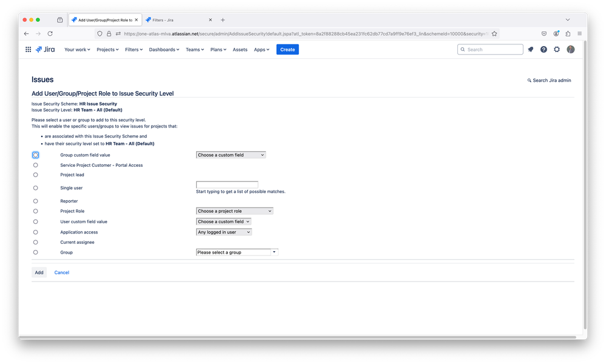Open the app switcher grid icon
606x364 pixels.
click(28, 49)
